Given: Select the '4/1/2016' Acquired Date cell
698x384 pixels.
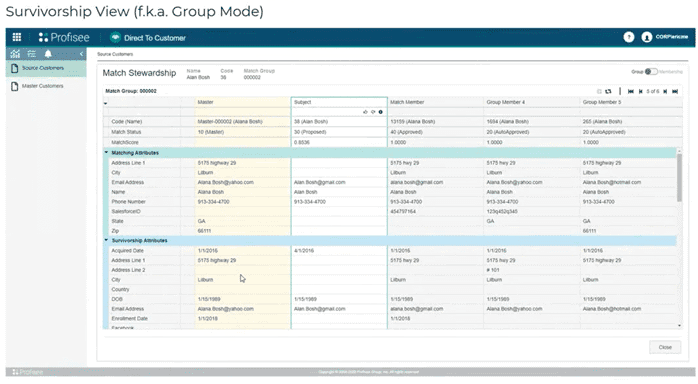Looking at the screenshot, I should point(339,251).
